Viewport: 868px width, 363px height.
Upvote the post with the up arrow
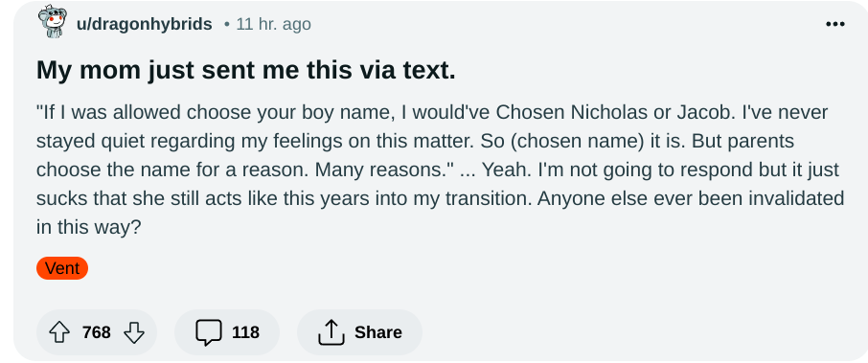click(59, 332)
